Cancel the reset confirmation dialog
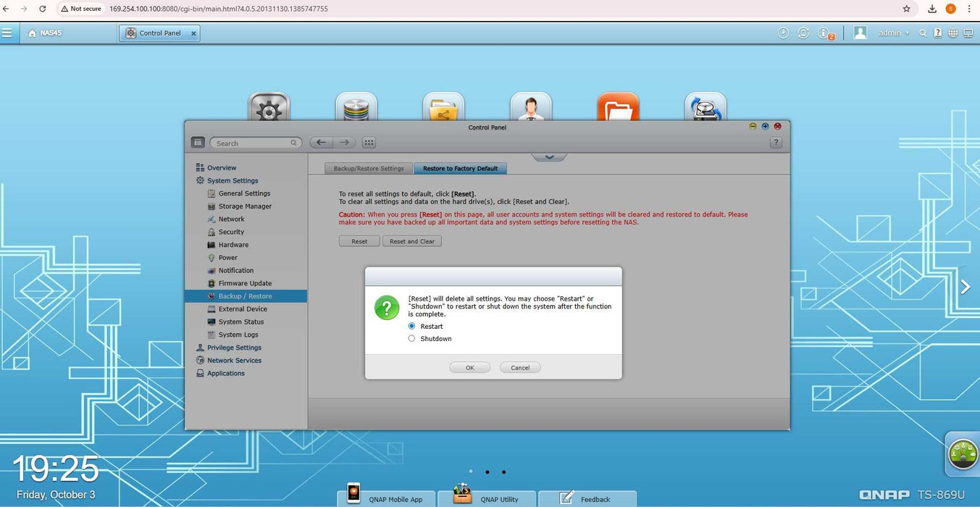 click(x=520, y=368)
